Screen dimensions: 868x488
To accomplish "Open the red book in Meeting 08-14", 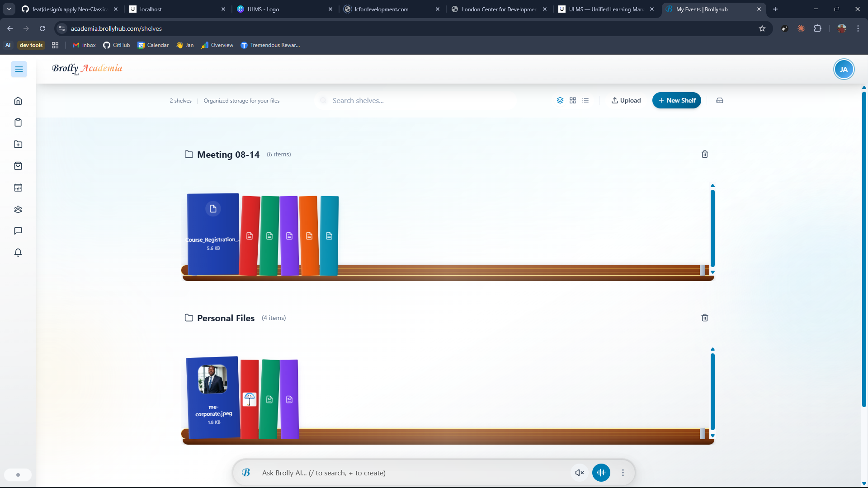I will (250, 235).
